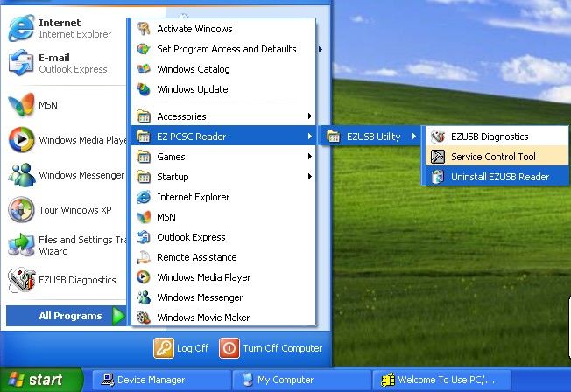Viewport: 571px width, 392px height.
Task: Click Uninstall EZUSB Reader recycle icon
Action: 438,177
